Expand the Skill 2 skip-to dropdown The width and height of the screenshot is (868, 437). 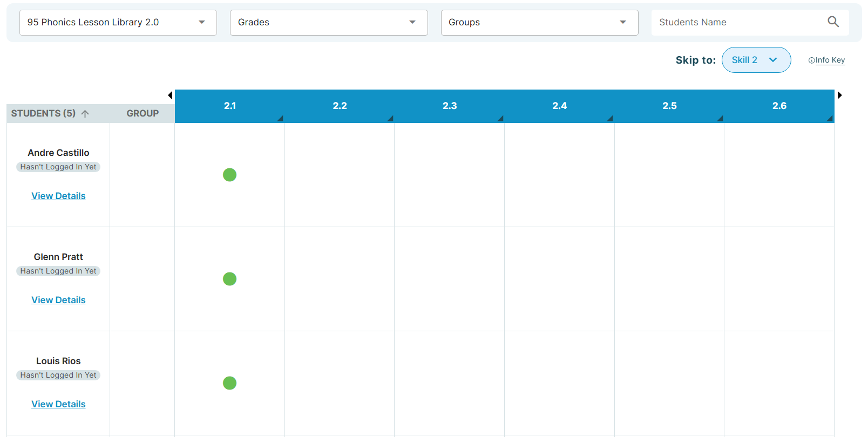(756, 60)
